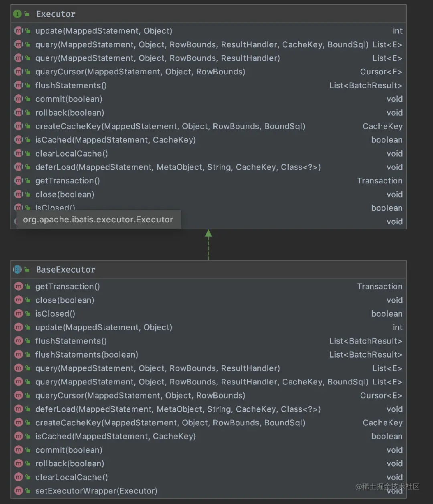
Task: Select close(boolean) text in Executor box
Action: tap(65, 195)
